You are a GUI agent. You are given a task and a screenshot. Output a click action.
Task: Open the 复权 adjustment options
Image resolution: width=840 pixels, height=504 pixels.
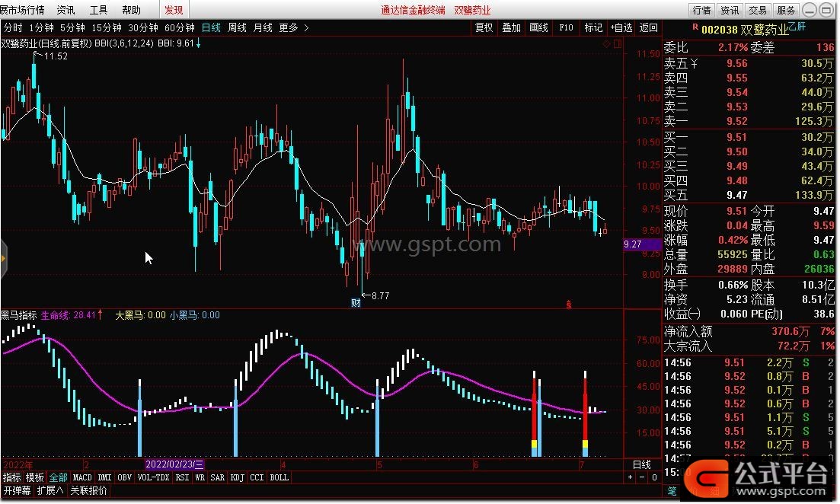(484, 27)
